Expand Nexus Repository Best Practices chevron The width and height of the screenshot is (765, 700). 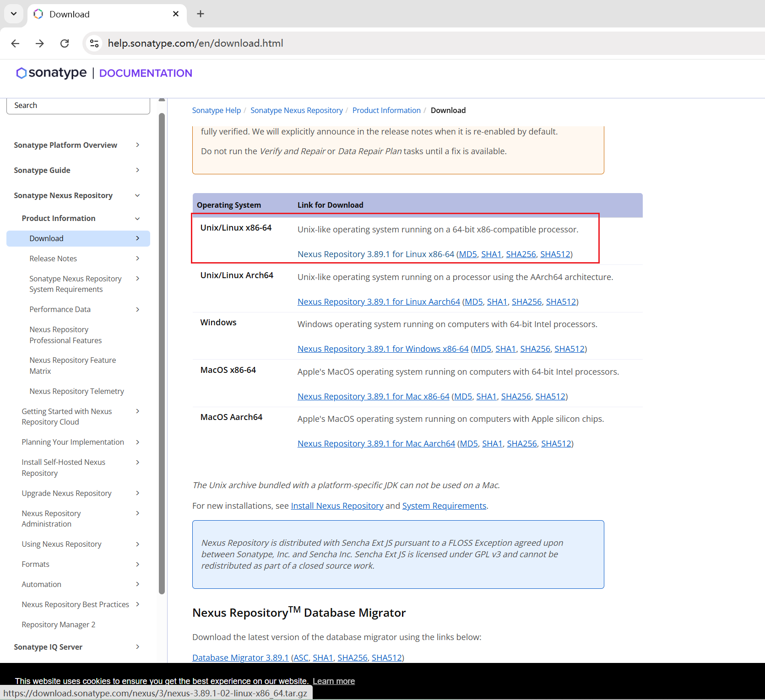(x=137, y=604)
